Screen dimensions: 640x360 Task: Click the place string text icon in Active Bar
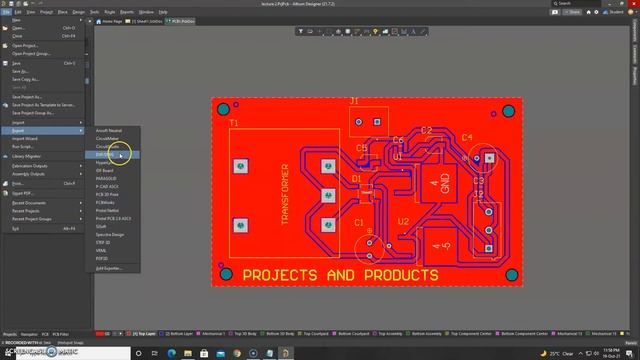click(413, 31)
